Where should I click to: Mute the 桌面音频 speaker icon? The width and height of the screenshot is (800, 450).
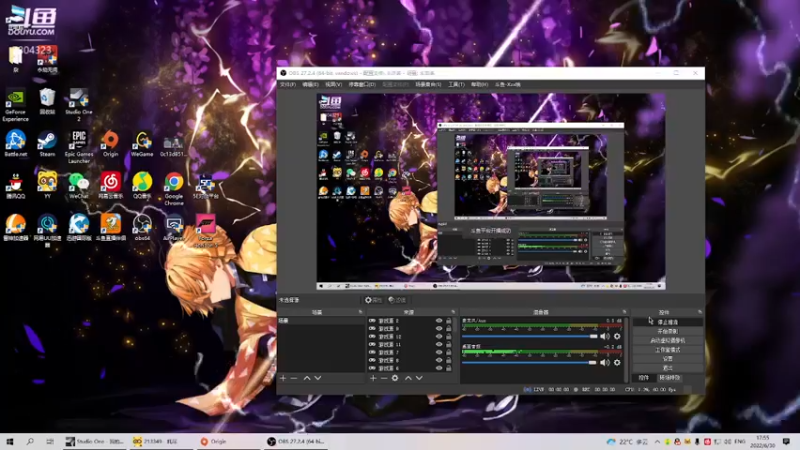pyautogui.click(x=605, y=362)
